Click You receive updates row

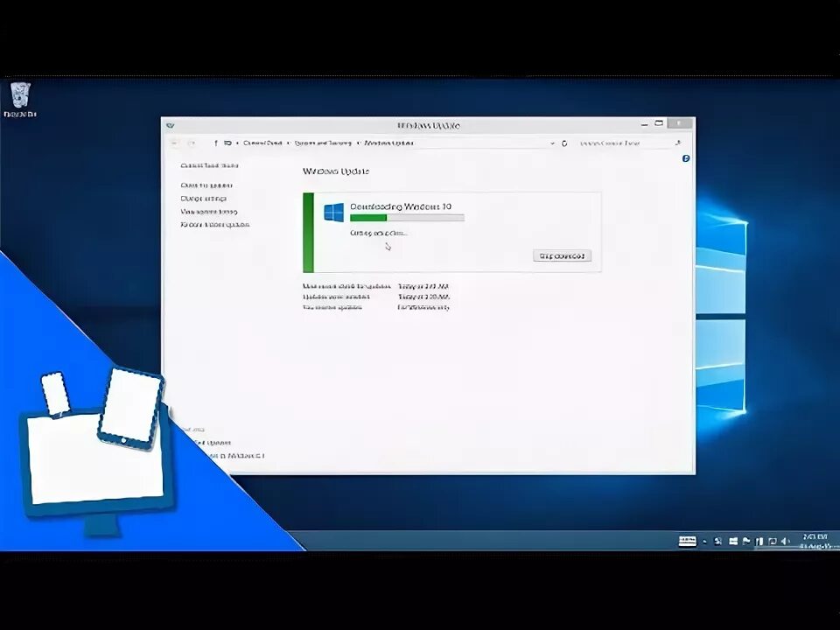[376, 307]
